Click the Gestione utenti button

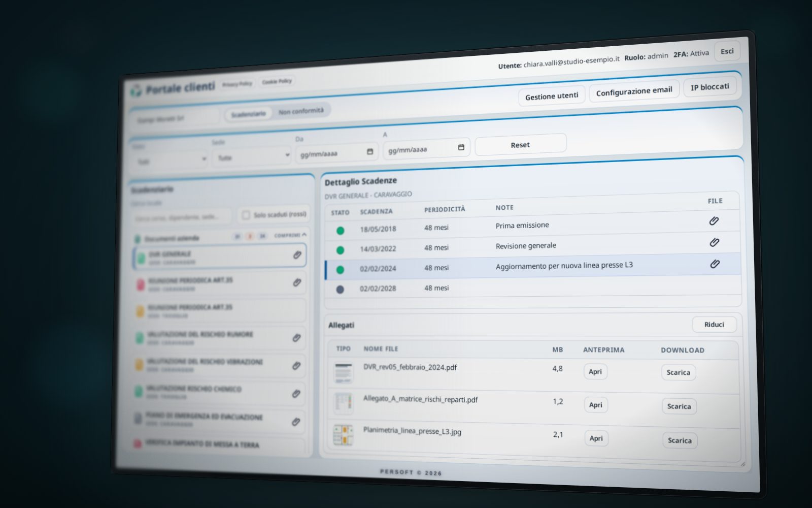tap(552, 96)
